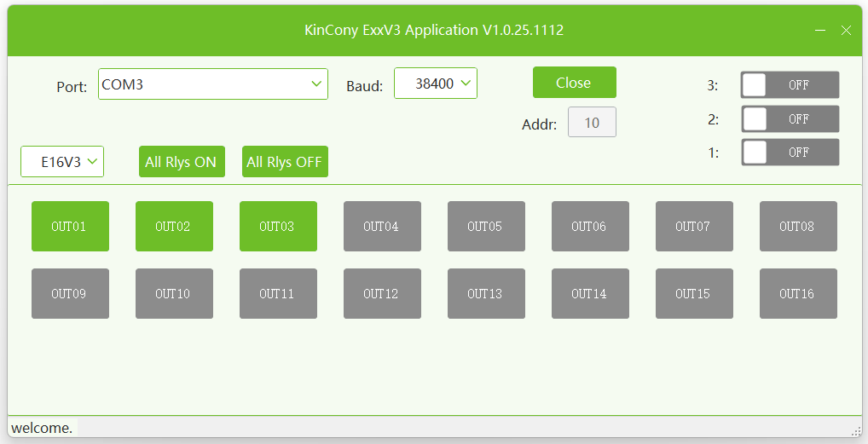Click the Close port button

pos(575,83)
